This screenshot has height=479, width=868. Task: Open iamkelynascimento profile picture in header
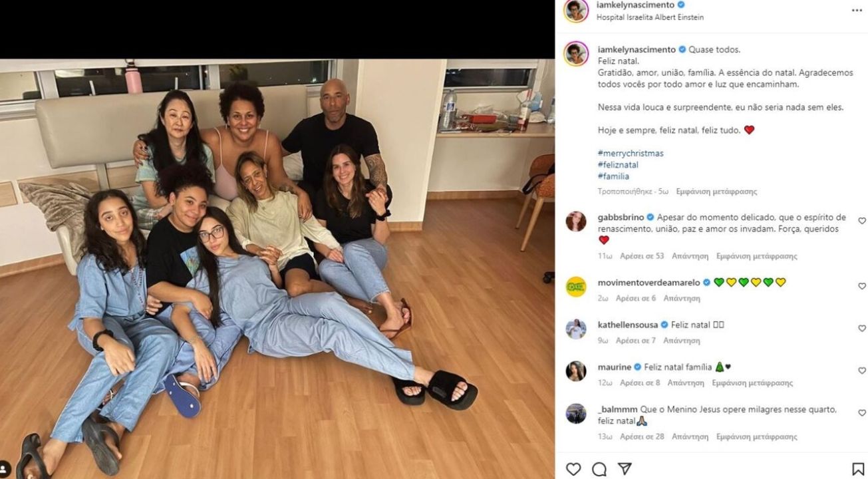point(576,11)
